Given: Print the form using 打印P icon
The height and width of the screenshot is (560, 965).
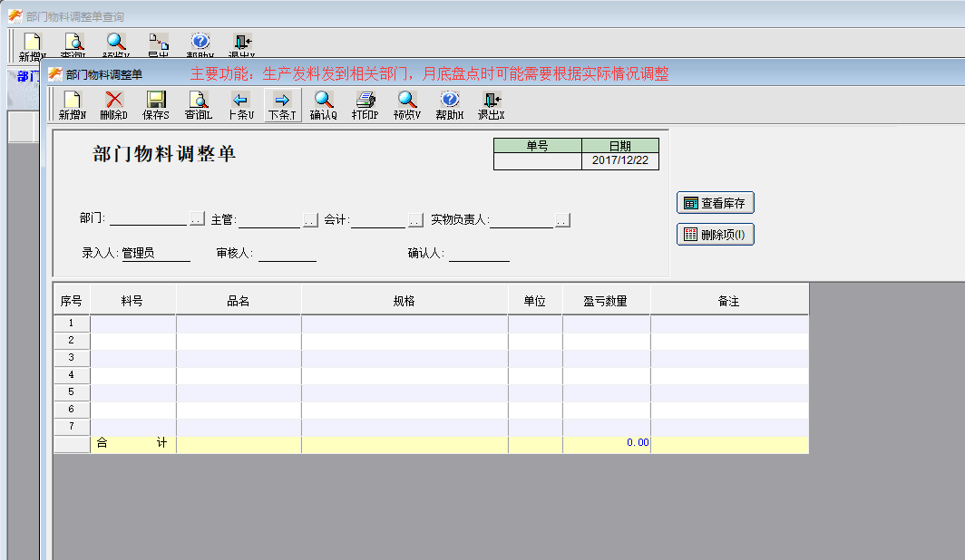Looking at the screenshot, I should point(365,105).
